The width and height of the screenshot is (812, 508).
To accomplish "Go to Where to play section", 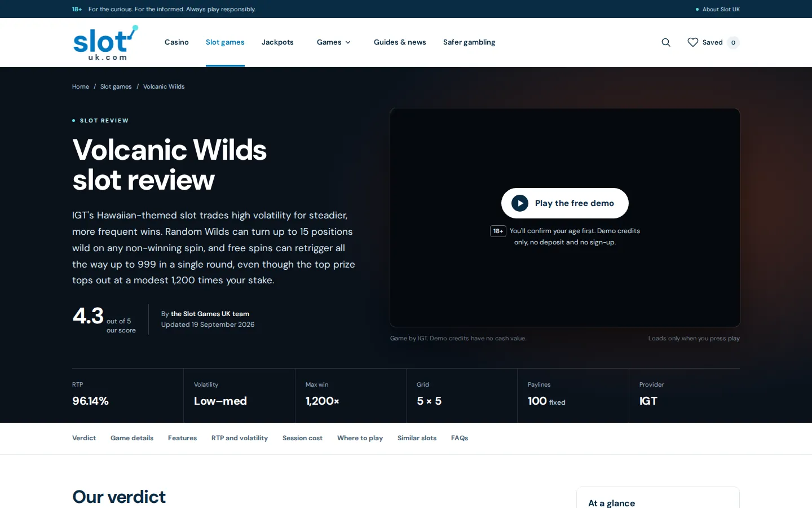I will [x=360, y=438].
